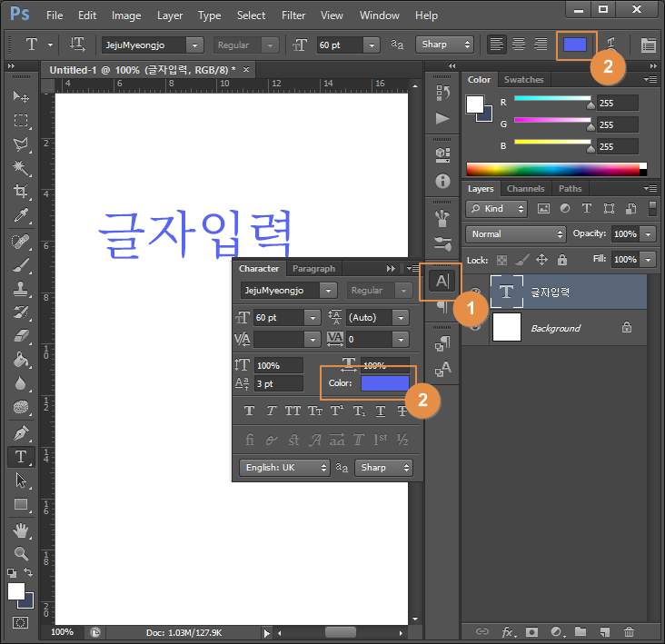Select the Eyedropper tool
This screenshot has width=665, height=644.
[20, 215]
